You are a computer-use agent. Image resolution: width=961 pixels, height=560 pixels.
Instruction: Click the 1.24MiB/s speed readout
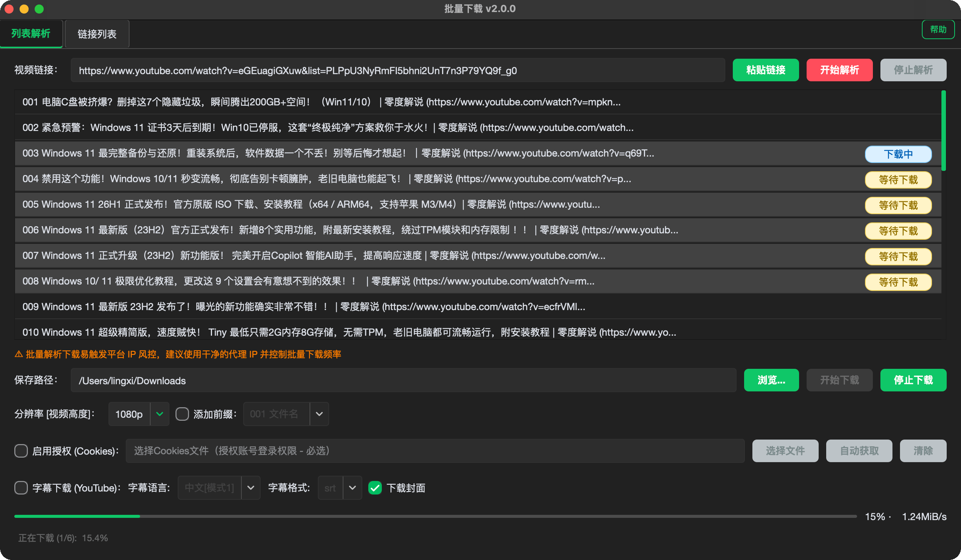924,517
